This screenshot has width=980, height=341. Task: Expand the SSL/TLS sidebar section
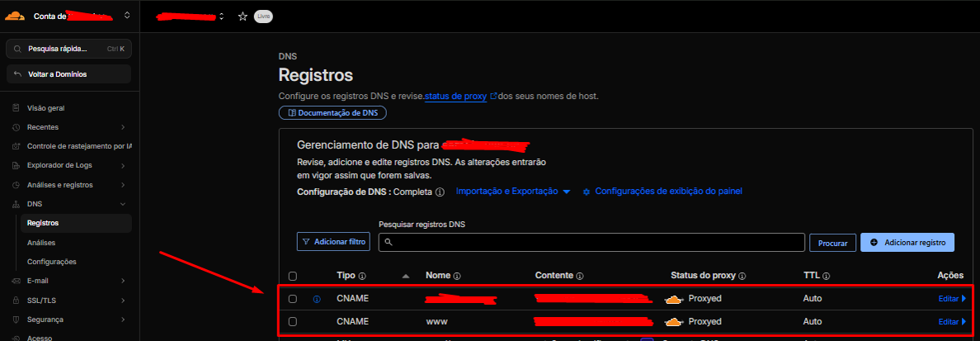click(x=123, y=301)
